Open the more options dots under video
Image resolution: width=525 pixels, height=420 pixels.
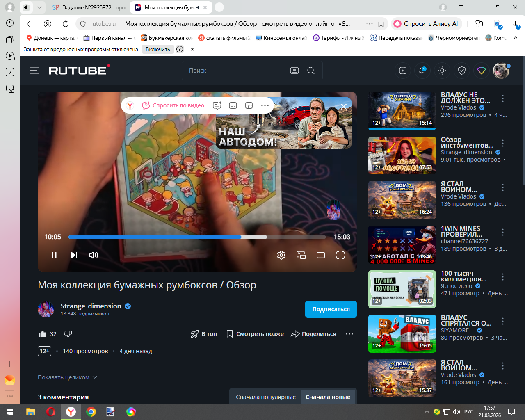click(349, 334)
